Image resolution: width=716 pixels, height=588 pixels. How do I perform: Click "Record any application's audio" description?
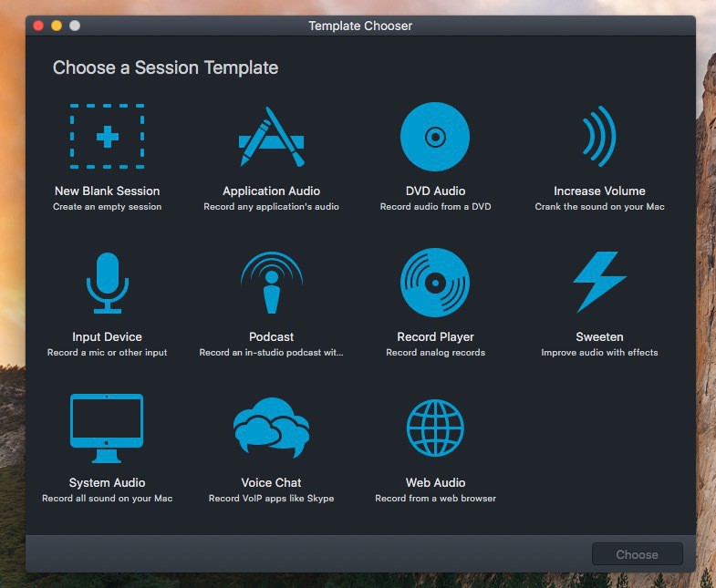coord(271,207)
